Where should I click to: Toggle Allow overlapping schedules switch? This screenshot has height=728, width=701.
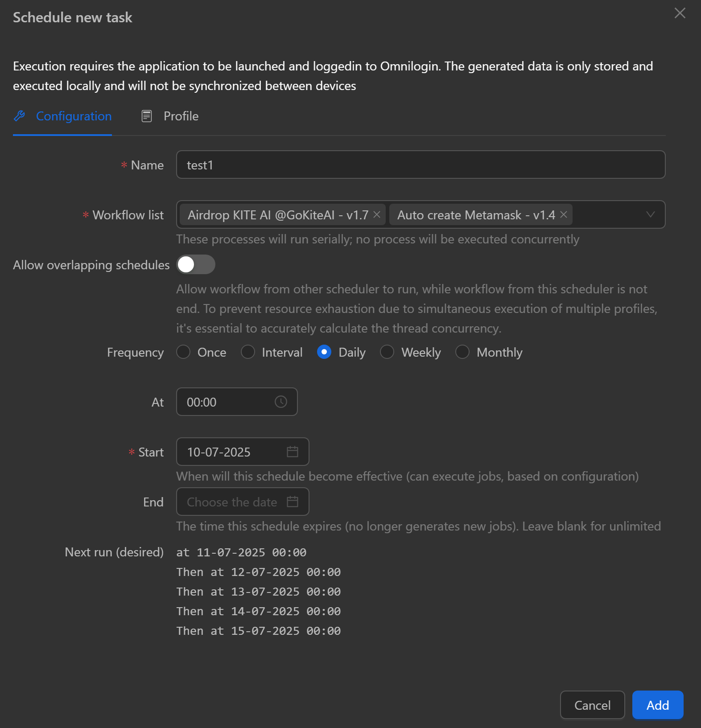point(196,265)
